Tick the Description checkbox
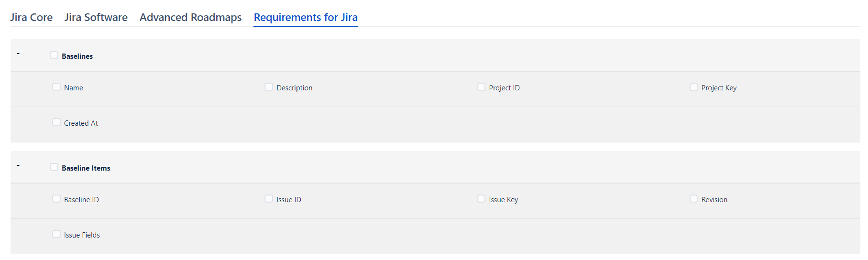 pyautogui.click(x=269, y=87)
